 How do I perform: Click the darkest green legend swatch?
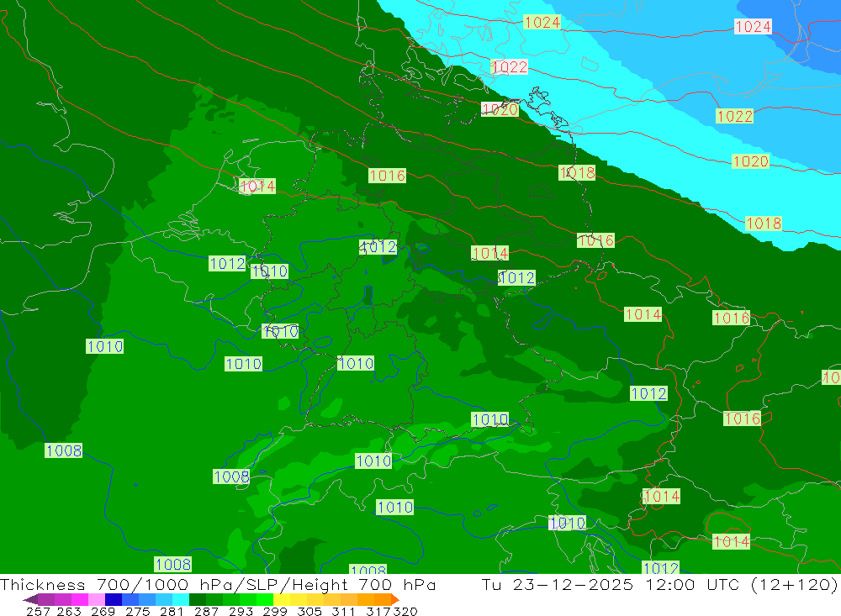[198, 599]
